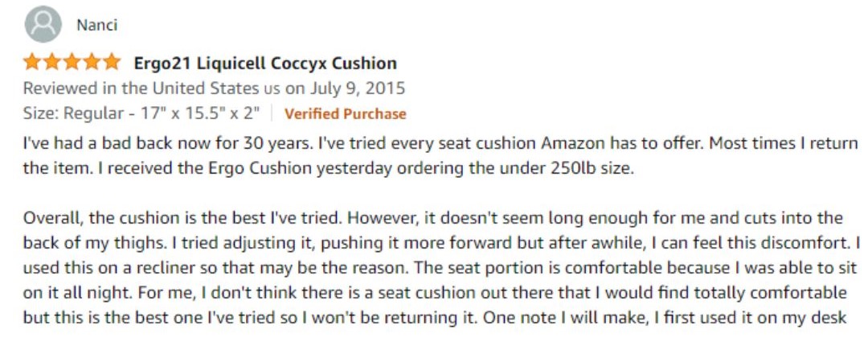This screenshot has height=342, width=868.
Task: Open reviewer name Nanci's profile
Action: coord(97,25)
